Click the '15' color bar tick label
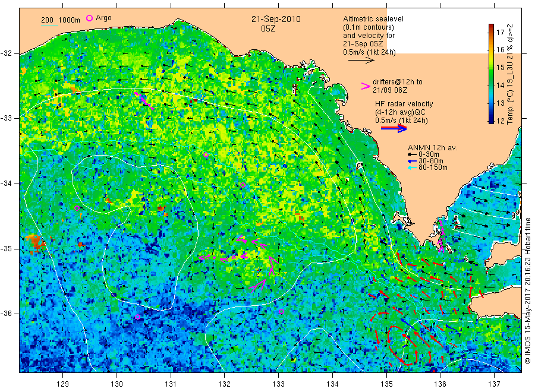This screenshot has width=535, height=392. 500,68
